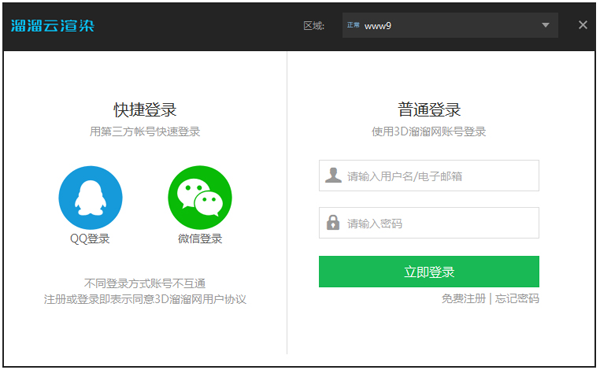The image size is (600, 370).
Task: Click the QQ登录 text label
Action: [x=90, y=239]
